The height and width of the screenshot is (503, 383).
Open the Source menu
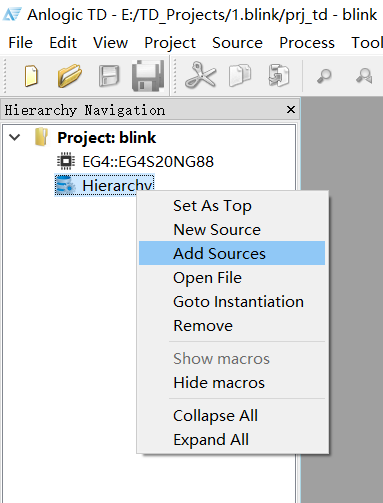pyautogui.click(x=237, y=43)
